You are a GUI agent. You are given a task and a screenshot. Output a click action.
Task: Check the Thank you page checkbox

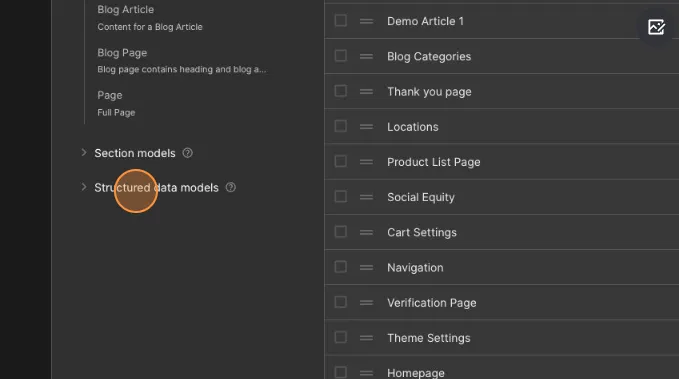coord(341,91)
